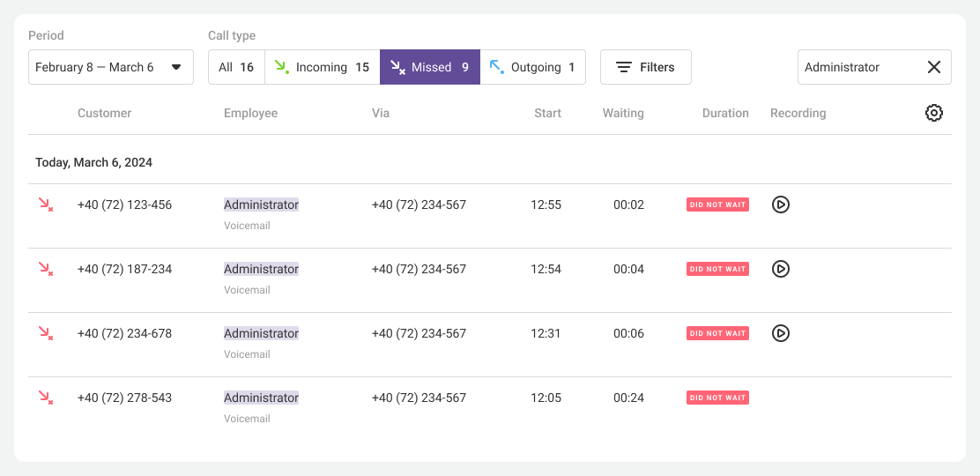The image size is (980, 476).
Task: Select the Missed calls tab
Action: coord(430,67)
